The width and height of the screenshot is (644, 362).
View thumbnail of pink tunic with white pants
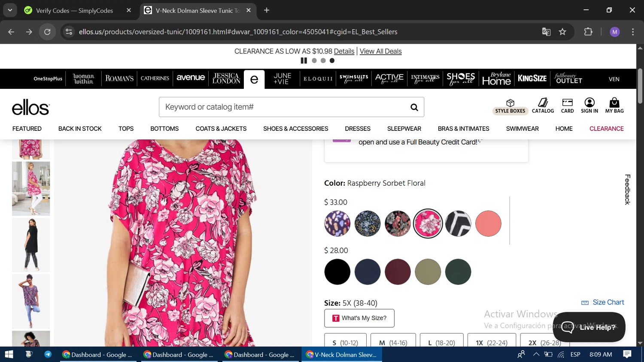[x=31, y=189]
